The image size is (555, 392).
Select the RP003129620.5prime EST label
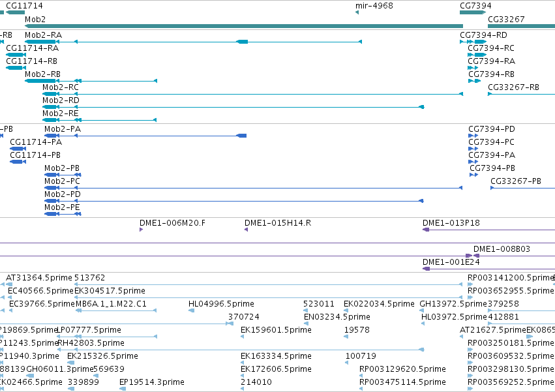pos(402,369)
